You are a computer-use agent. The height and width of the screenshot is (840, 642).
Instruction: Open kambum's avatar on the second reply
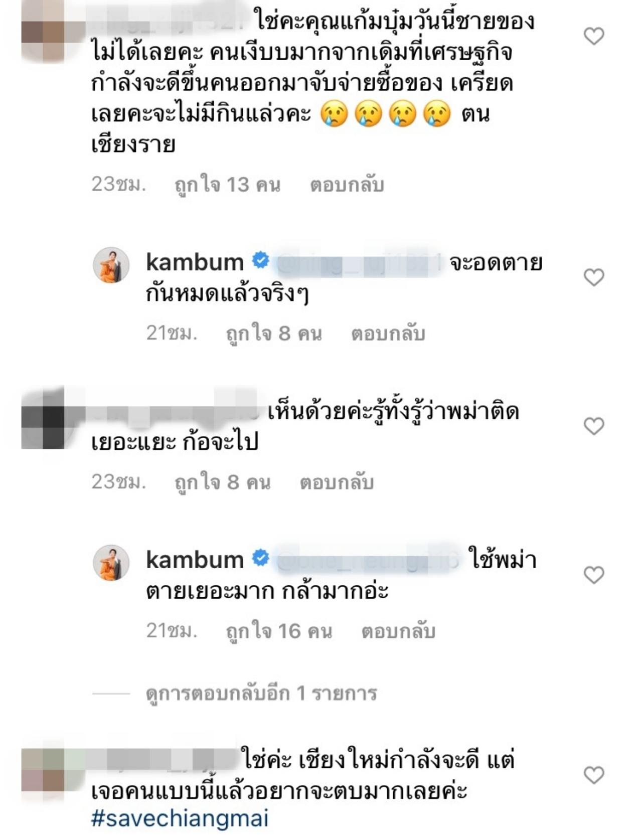coord(111,563)
